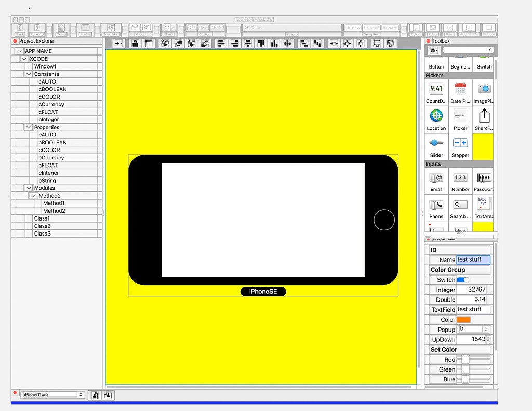Collapse the Modules tree node
The image size is (532, 411).
[x=29, y=188]
